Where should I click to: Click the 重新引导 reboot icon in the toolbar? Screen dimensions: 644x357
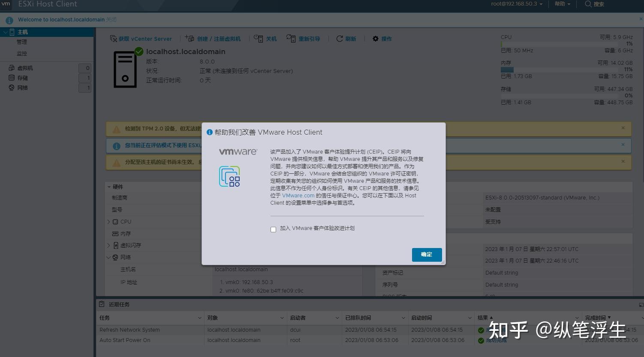(291, 39)
